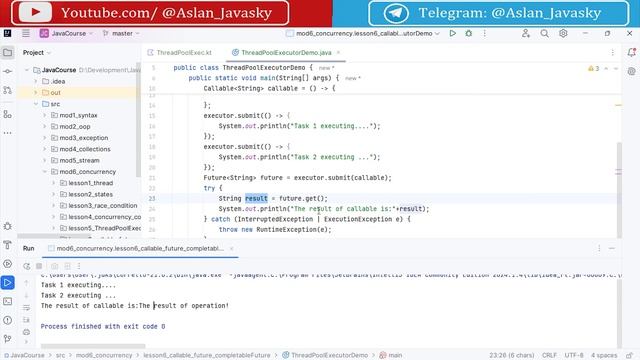
Task: Go to next highlighted problem arrow
Action: point(616,69)
